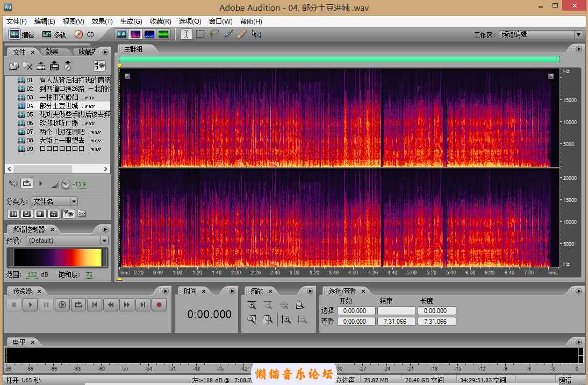Image resolution: width=588 pixels, height=385 pixels.
Task: Click the selection end (结束) input field
Action: click(396, 311)
